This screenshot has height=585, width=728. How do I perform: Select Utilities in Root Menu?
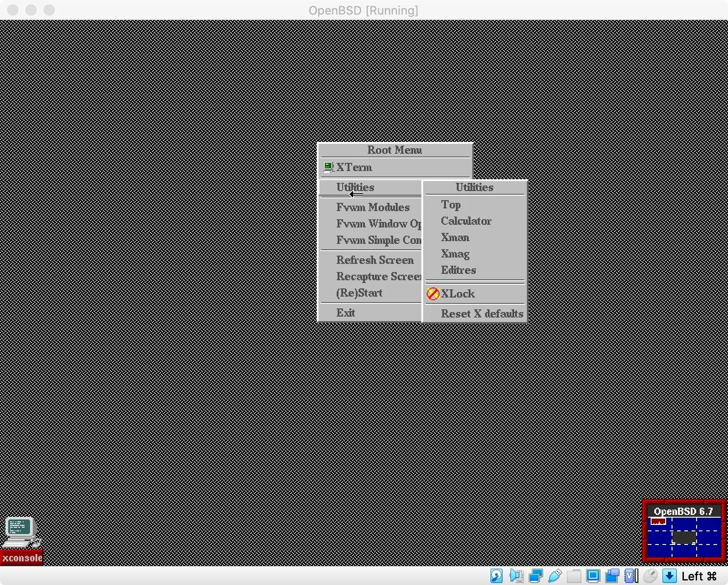click(x=371, y=187)
